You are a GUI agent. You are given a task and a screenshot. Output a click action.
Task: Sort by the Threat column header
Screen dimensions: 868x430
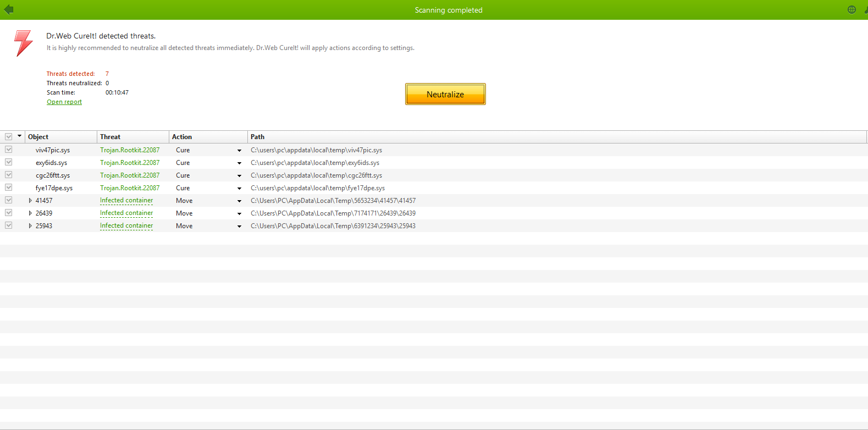[x=132, y=137]
